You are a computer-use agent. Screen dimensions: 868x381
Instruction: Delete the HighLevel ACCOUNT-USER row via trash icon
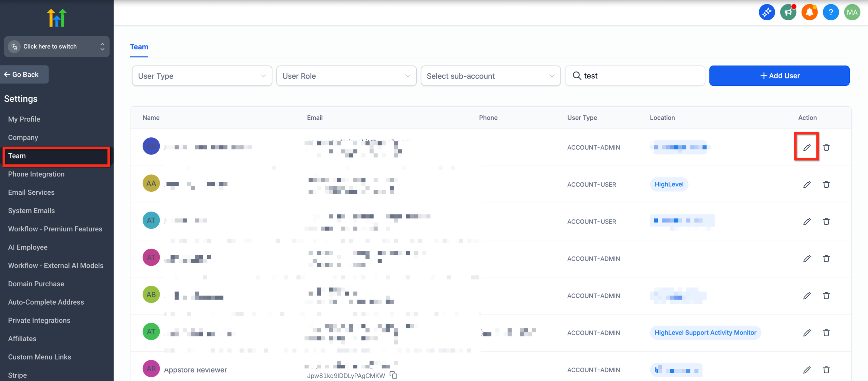(x=826, y=184)
